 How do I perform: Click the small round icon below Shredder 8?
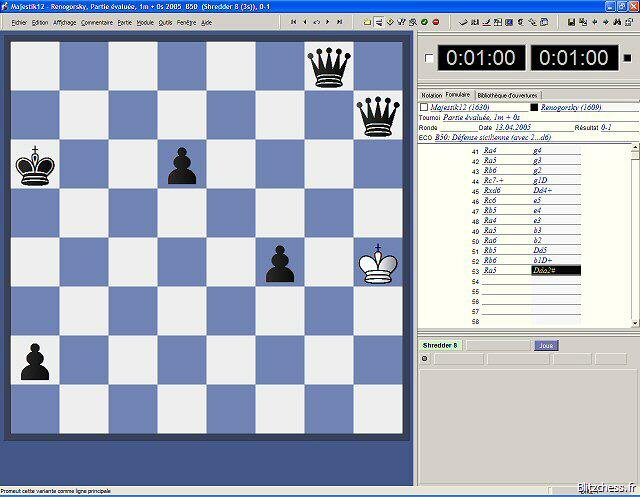(x=424, y=357)
